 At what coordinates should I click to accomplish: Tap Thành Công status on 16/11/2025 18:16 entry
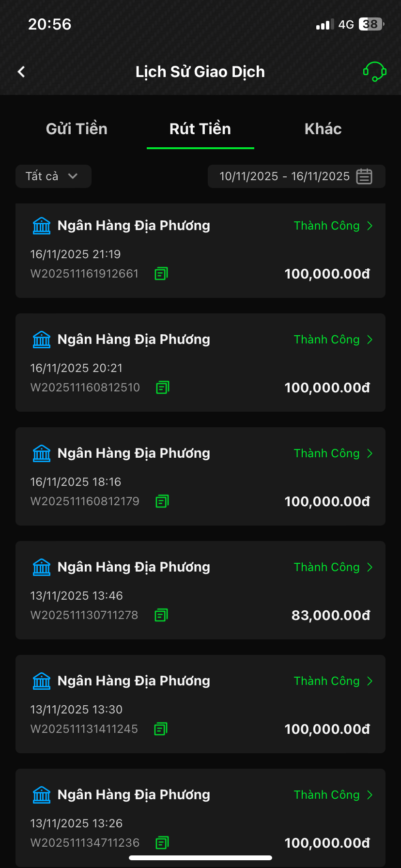pos(326,453)
